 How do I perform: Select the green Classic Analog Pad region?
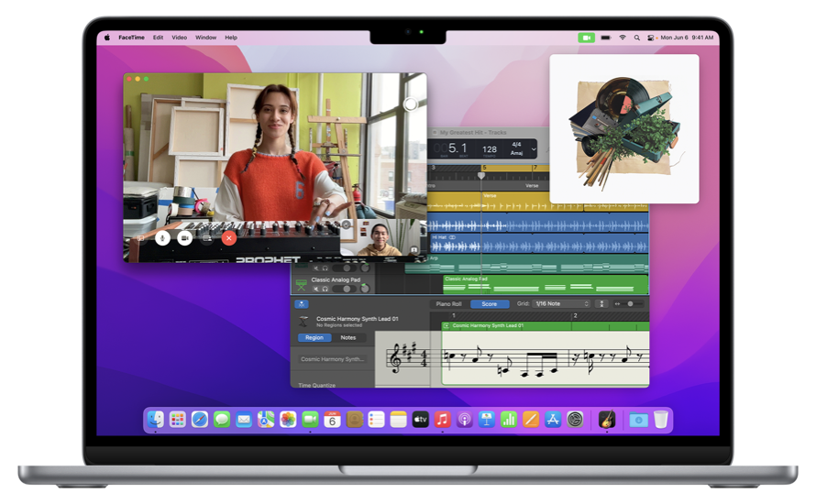546,284
